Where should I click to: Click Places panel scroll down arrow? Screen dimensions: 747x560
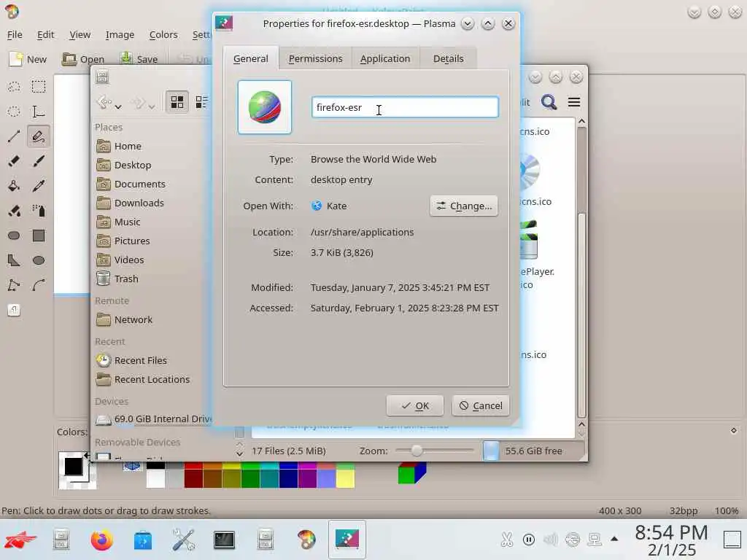pyautogui.click(x=239, y=454)
